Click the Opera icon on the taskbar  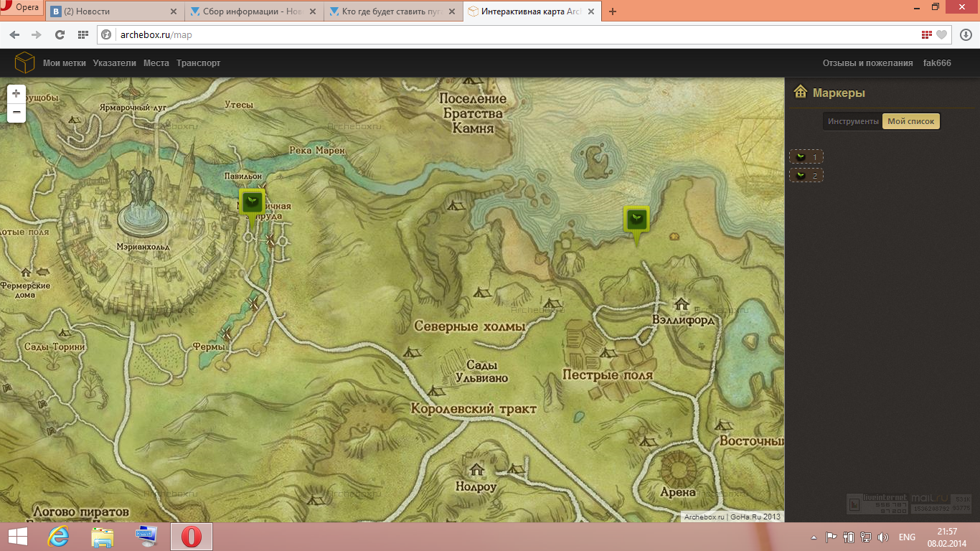[191, 537]
